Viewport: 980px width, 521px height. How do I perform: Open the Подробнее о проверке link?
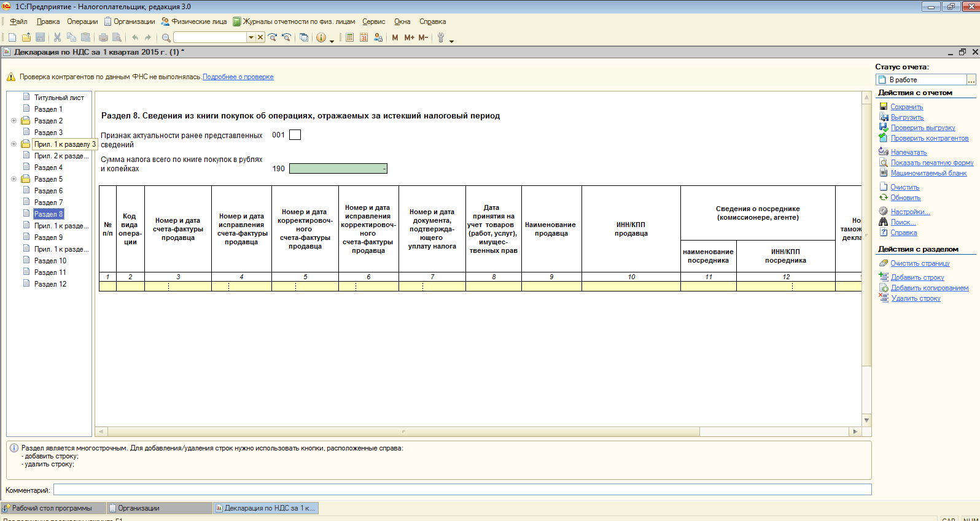(x=238, y=77)
